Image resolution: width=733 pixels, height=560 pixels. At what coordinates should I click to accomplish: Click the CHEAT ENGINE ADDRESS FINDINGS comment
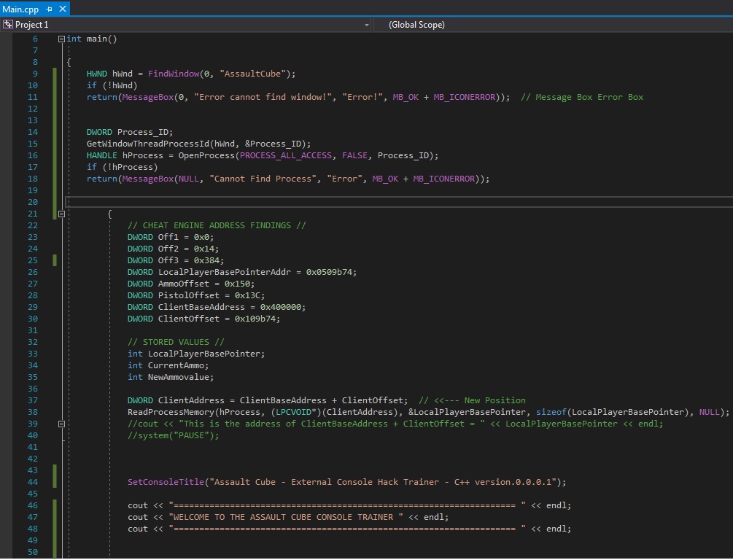point(217,225)
